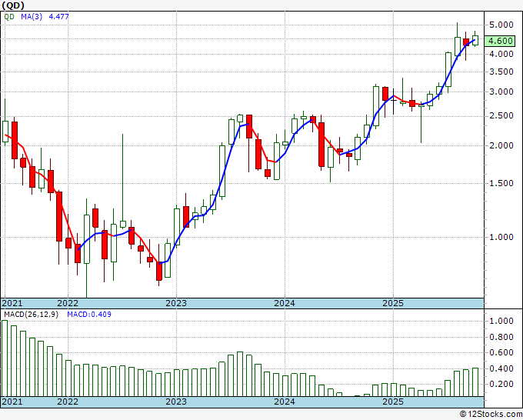This screenshot has width=523, height=420.
Task: Click the 1.000 MACD axis label
Action: (501, 321)
